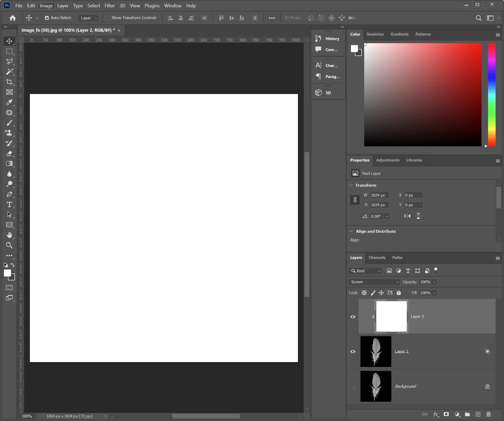Click the Add layer mask icon
This screenshot has height=421, width=504.
click(446, 414)
